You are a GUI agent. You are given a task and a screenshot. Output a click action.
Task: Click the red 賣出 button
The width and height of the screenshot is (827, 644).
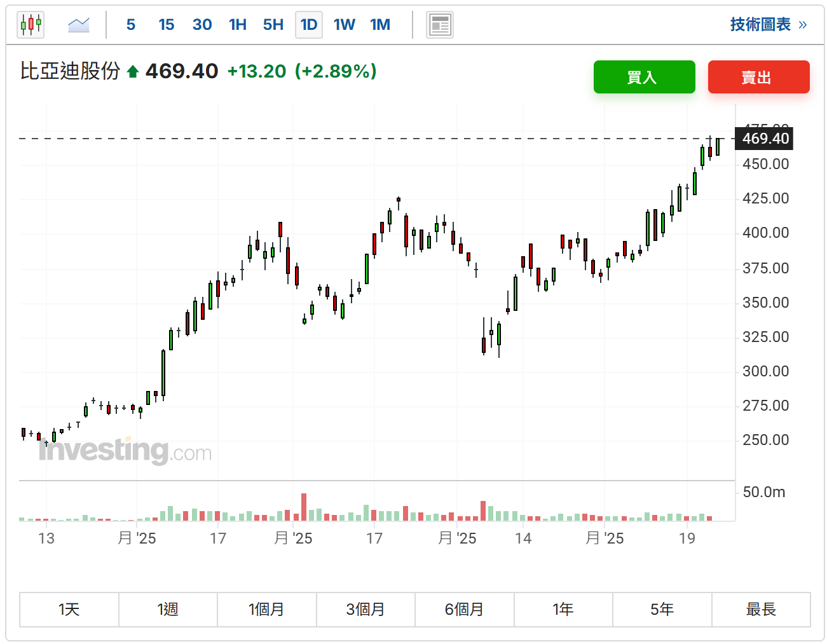click(x=759, y=77)
